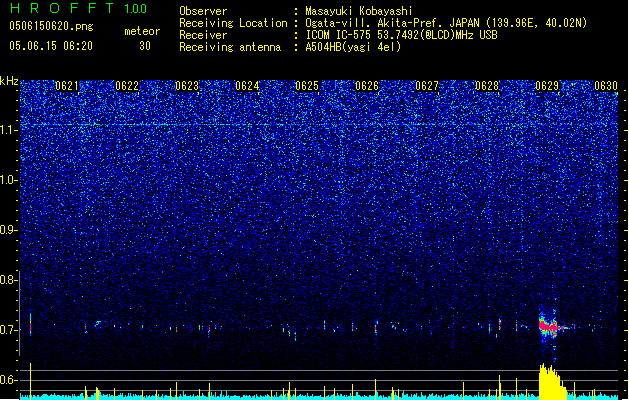This screenshot has height=400, width=629.
Task: Click the 0621 time marker
Action: click(67, 86)
